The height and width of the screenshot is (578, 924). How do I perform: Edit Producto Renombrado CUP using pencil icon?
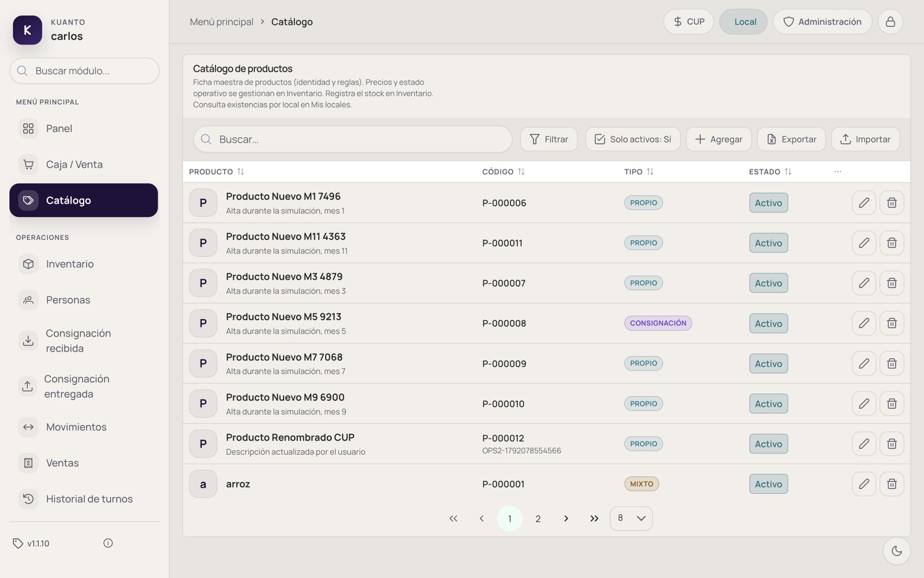tap(864, 444)
